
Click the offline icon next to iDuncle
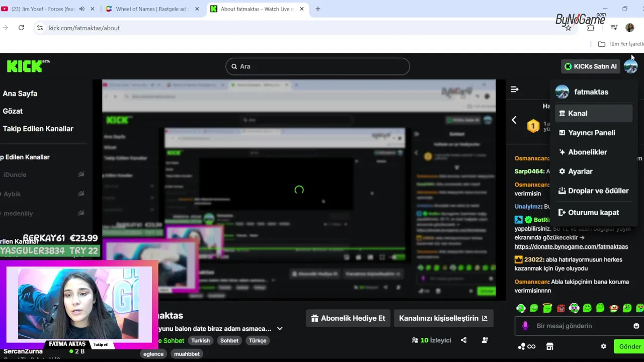coord(81,174)
